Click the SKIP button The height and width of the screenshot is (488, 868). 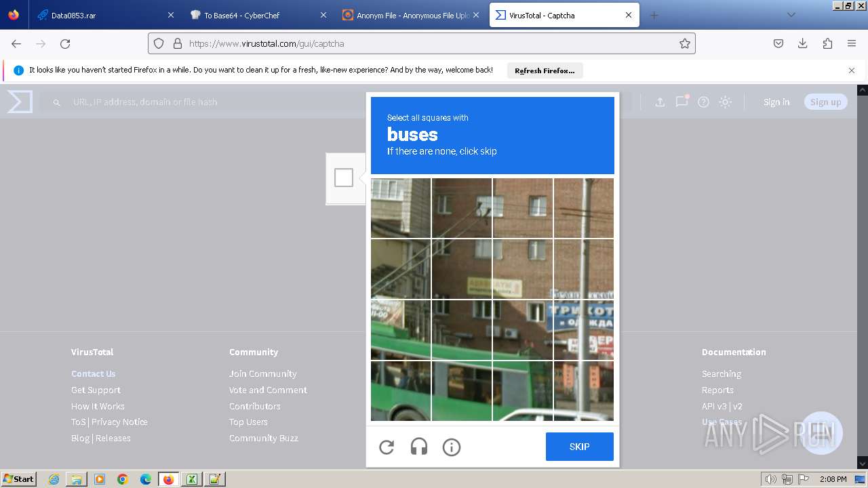pos(580,447)
